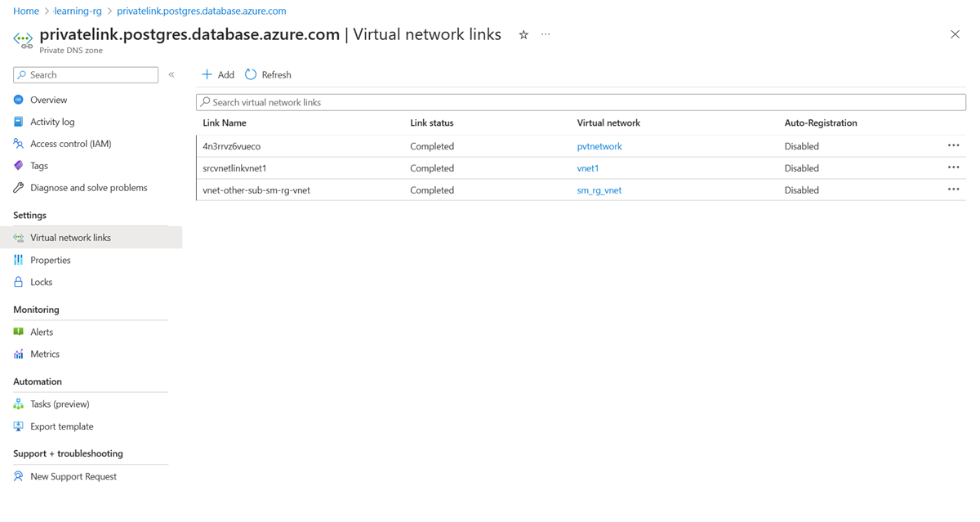
Task: Open Export template under Automation
Action: tap(62, 426)
